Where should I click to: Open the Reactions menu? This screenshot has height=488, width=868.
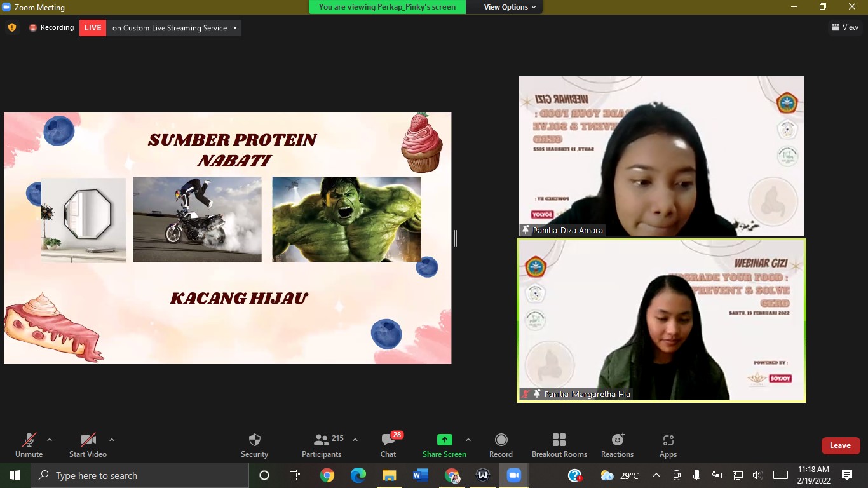tap(617, 445)
